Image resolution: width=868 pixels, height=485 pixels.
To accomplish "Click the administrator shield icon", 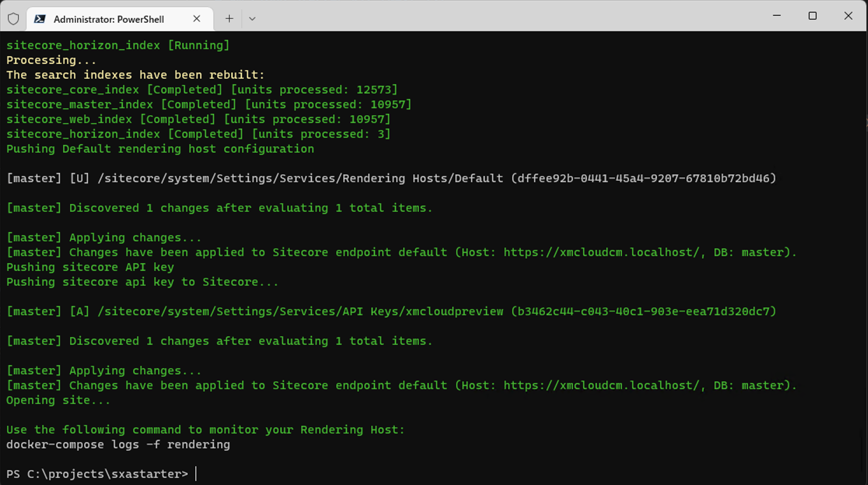I will pos(13,19).
